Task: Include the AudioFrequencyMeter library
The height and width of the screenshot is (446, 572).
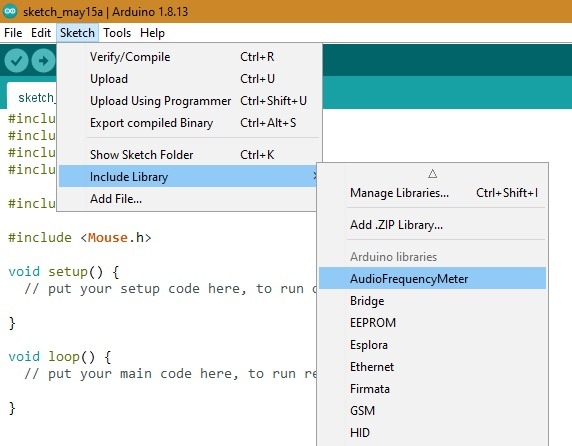Action: click(x=432, y=279)
